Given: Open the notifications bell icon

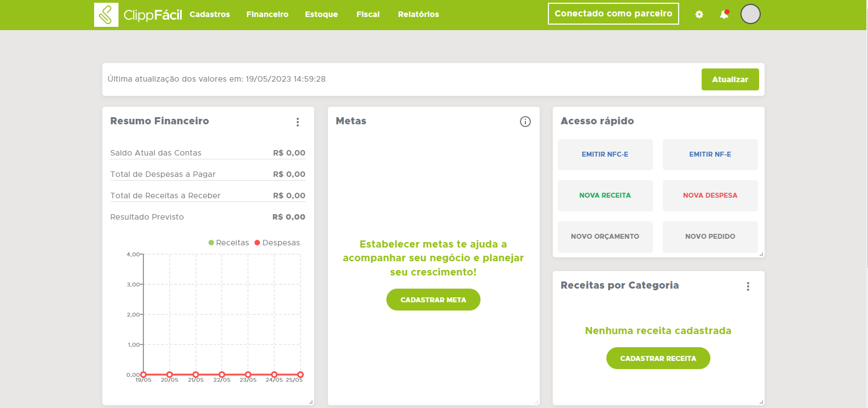Looking at the screenshot, I should tap(724, 15).
